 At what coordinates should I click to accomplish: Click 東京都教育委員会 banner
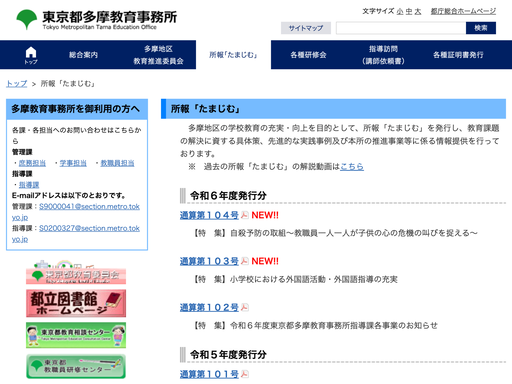tap(76, 272)
